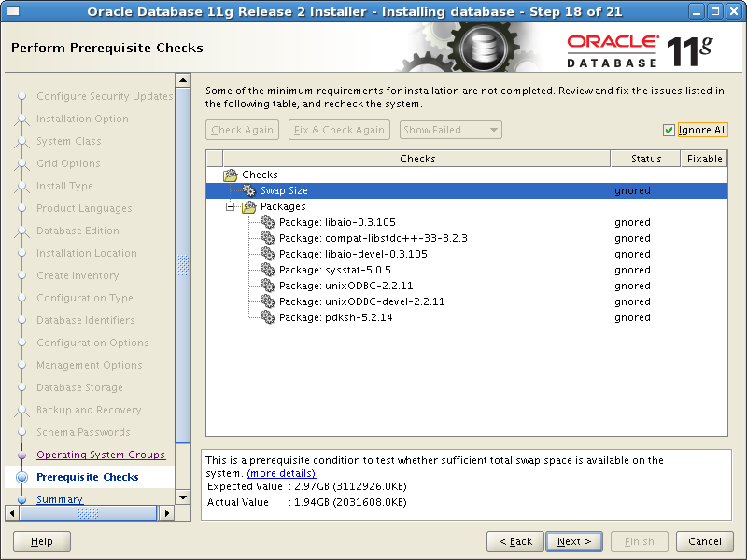
Task: Click the Database Storage step
Action: (x=79, y=387)
